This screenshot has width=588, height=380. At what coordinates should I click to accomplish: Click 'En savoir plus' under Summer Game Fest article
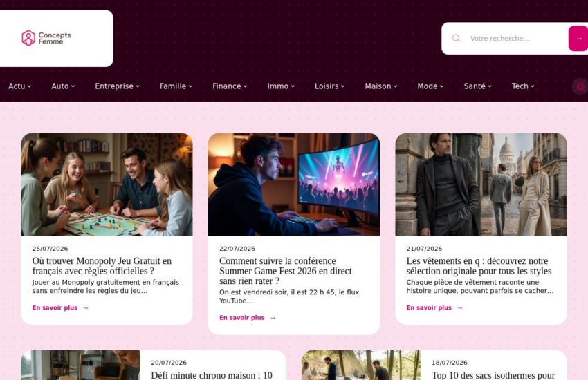click(248, 318)
